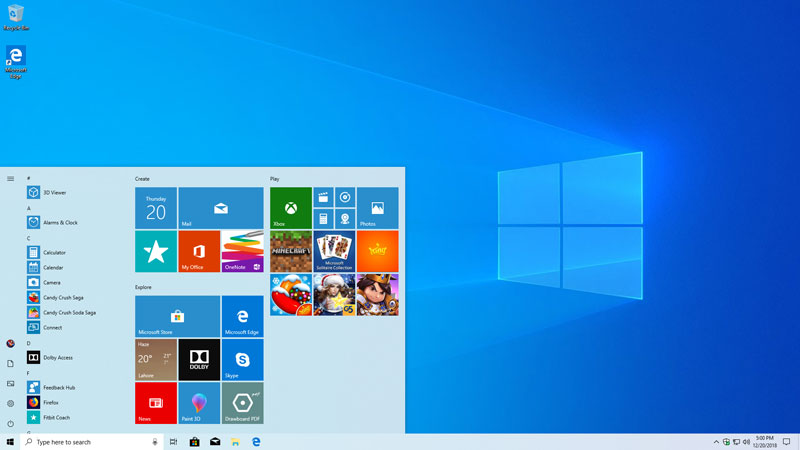Image resolution: width=800 pixels, height=450 pixels.
Task: Open Settings gear in Start sidebar
Action: pos(10,403)
